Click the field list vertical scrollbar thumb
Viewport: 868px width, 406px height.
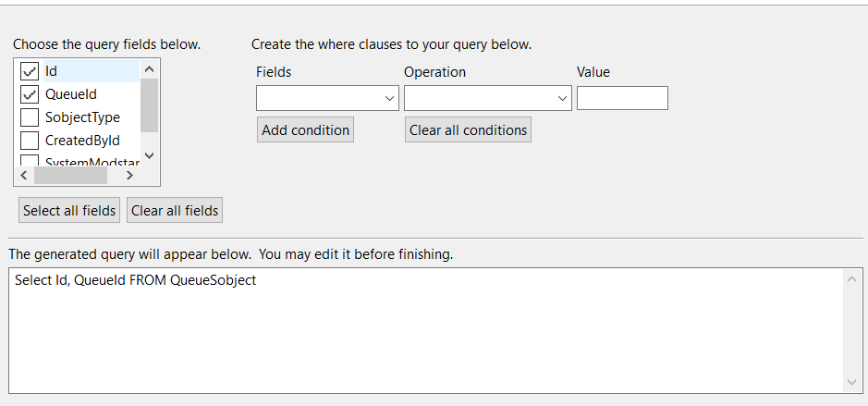tap(149, 105)
